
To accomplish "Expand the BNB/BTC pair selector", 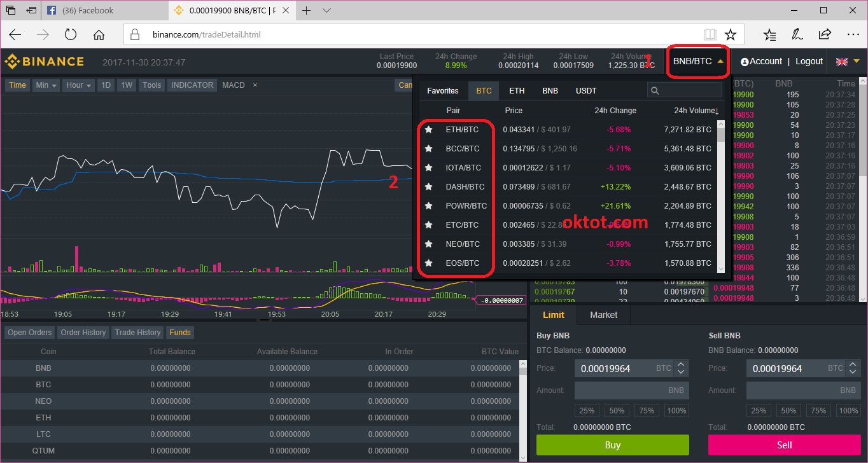I will [698, 62].
